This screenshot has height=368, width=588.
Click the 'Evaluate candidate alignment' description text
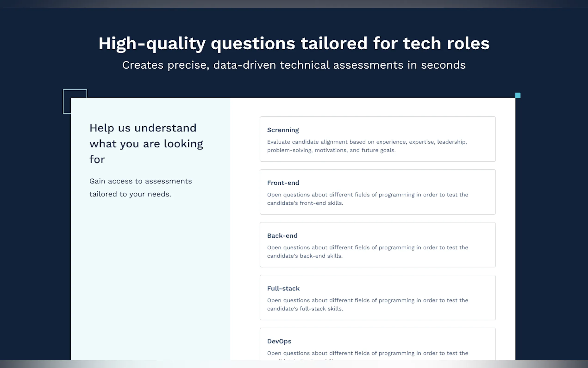coord(367,146)
